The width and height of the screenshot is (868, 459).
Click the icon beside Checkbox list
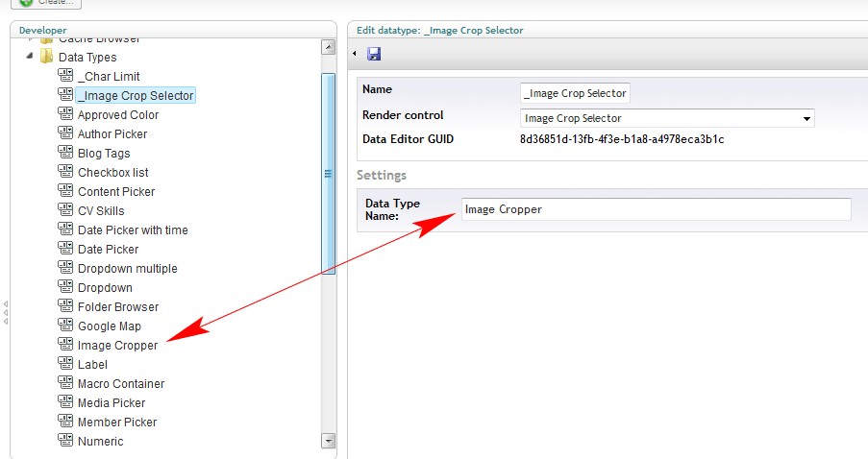[65, 172]
